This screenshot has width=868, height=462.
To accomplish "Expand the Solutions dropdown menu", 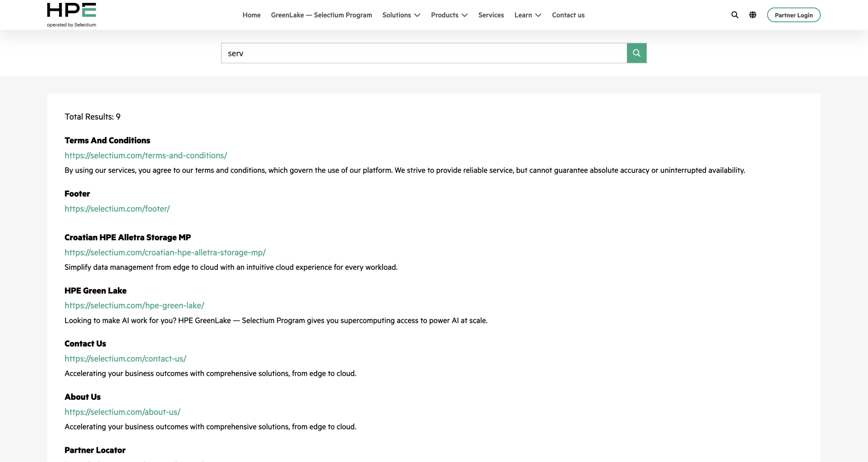I will pos(401,15).
